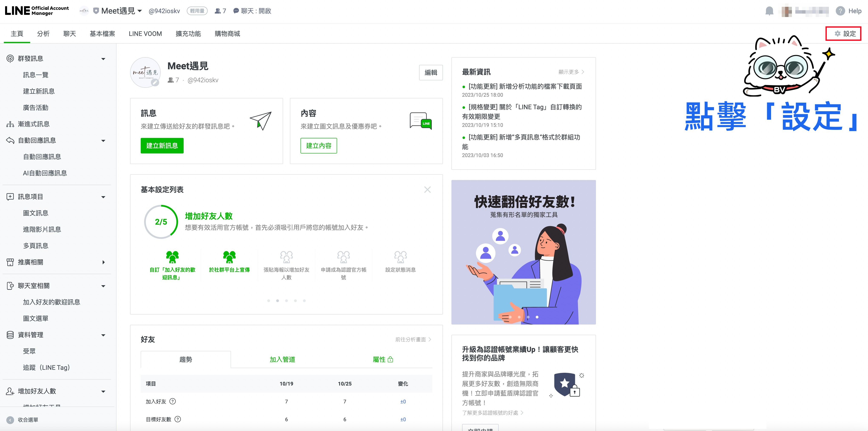Click the 訊息項目 plus-box icon
The image size is (868, 431).
10,197
